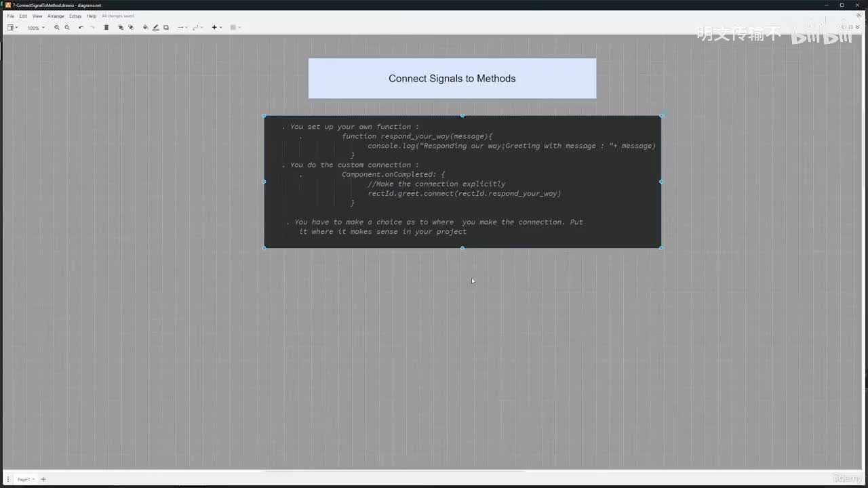Screen dimensions: 868x488
Task: Open the waypoints style dropdown
Action: coord(197,28)
